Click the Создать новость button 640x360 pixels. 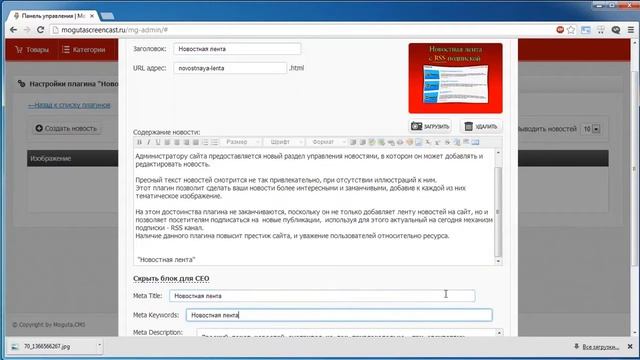(x=67, y=128)
